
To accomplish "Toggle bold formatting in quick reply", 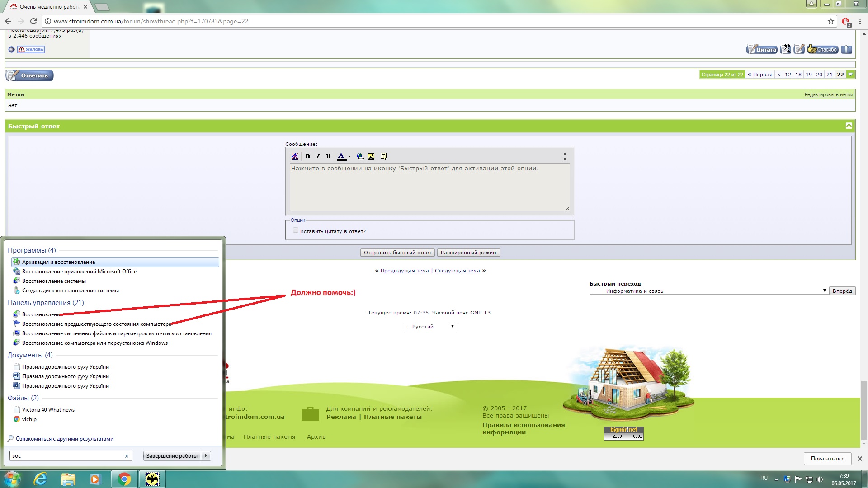I will pos(307,156).
